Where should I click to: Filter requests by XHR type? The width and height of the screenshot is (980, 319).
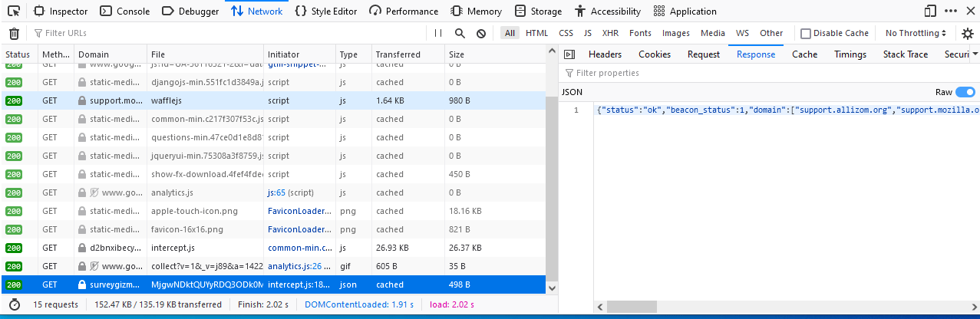[610, 34]
